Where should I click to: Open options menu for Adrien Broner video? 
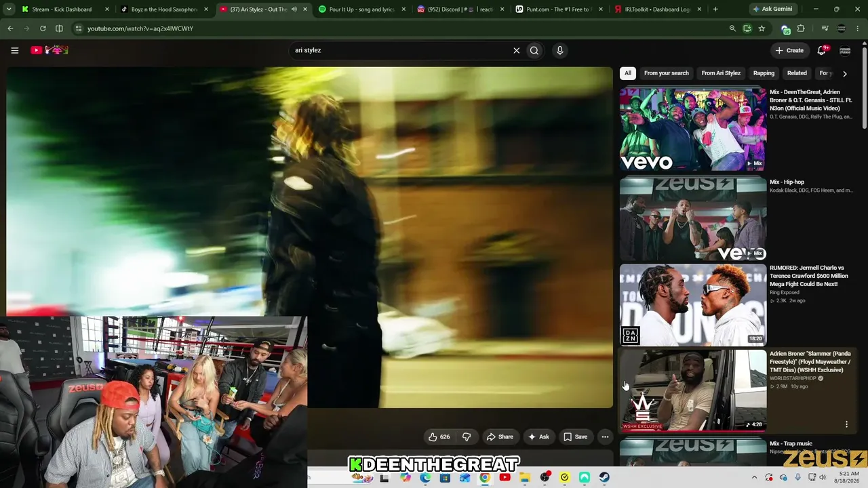(846, 424)
